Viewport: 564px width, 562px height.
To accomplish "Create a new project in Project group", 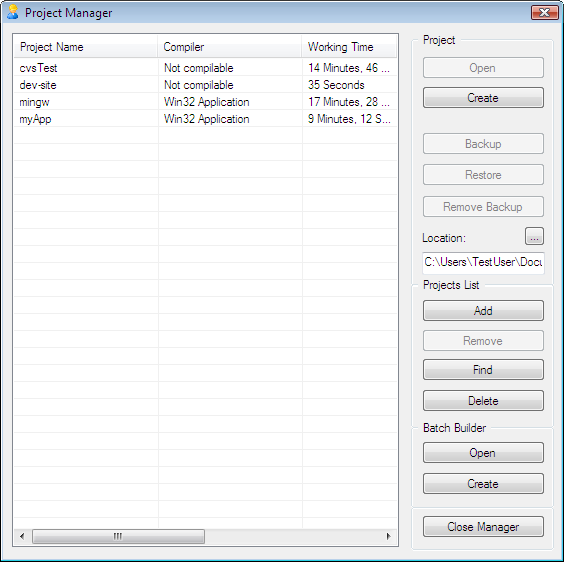I will pyautogui.click(x=483, y=98).
